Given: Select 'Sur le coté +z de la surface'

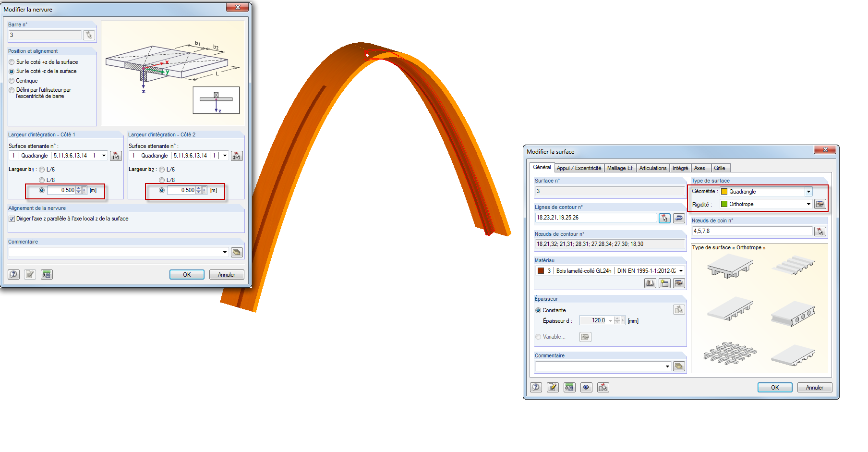Looking at the screenshot, I should point(12,62).
